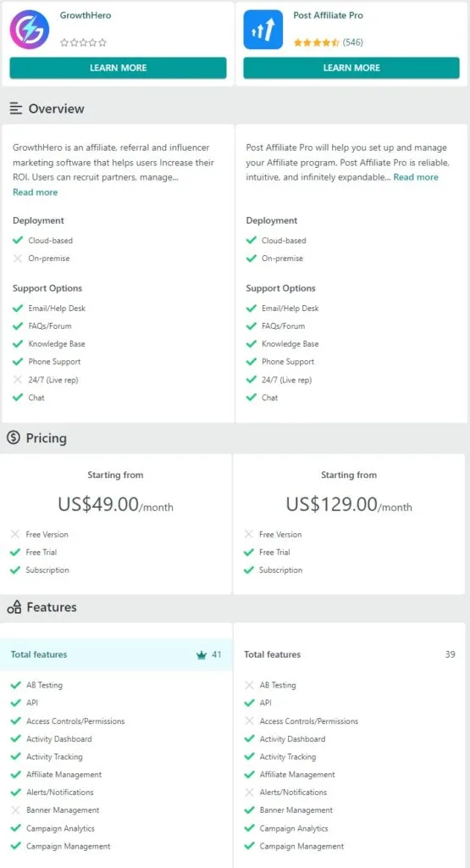
Task: Click Post Affiliate Pro's Chat checkmark icon
Action: coord(252,398)
